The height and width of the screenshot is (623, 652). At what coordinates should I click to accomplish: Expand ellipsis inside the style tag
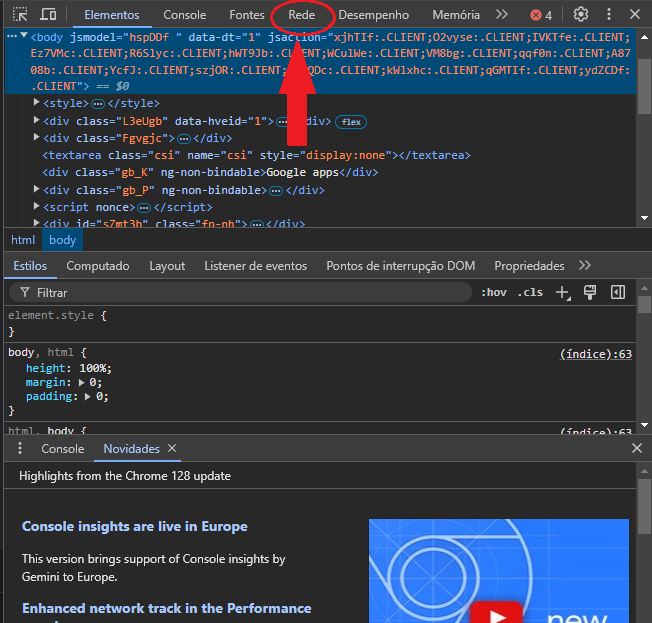98,104
